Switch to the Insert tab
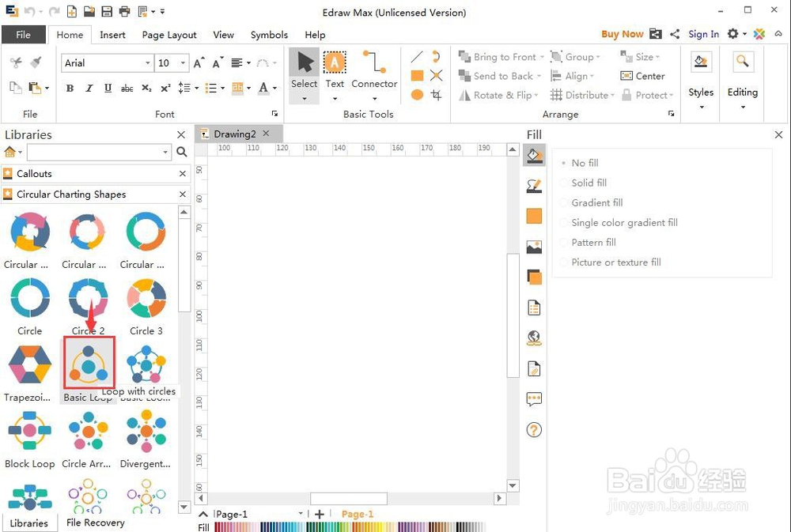Image resolution: width=791 pixels, height=532 pixels. click(x=112, y=35)
